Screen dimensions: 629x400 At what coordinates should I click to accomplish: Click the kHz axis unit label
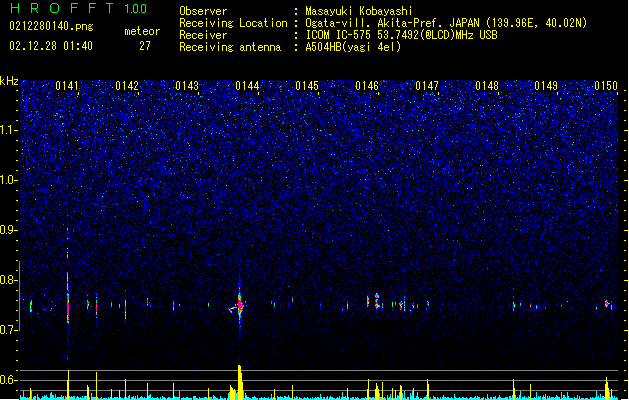click(x=9, y=81)
